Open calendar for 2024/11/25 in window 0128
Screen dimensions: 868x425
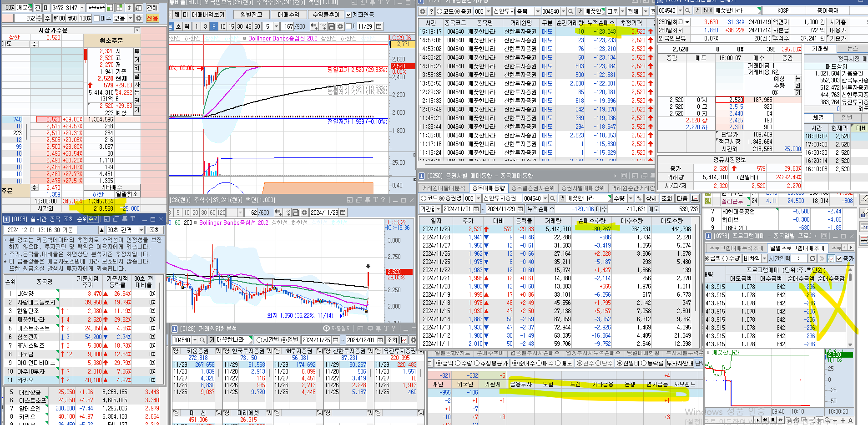336,340
